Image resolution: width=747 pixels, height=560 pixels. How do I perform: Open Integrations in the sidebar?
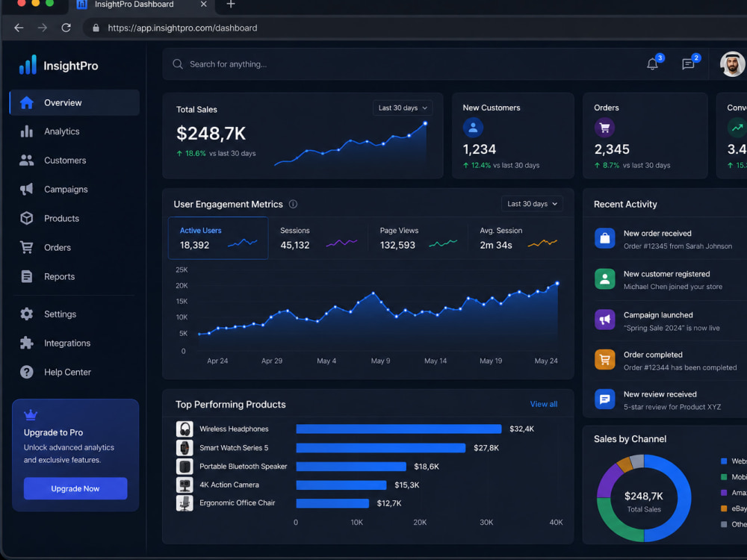tap(74, 343)
